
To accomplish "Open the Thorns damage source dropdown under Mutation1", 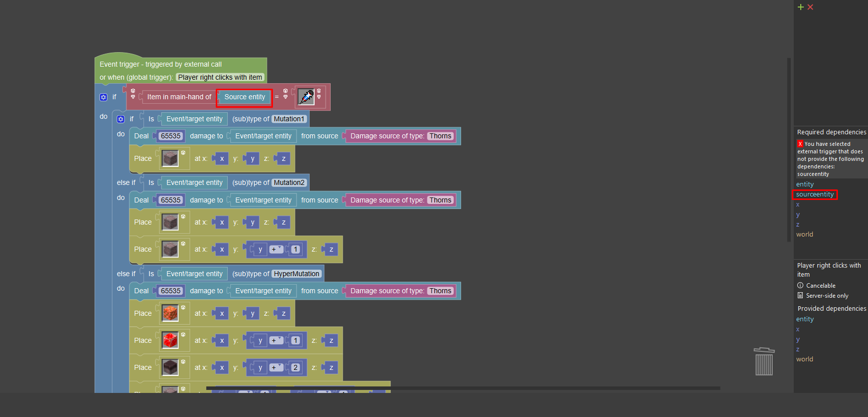I will point(441,136).
